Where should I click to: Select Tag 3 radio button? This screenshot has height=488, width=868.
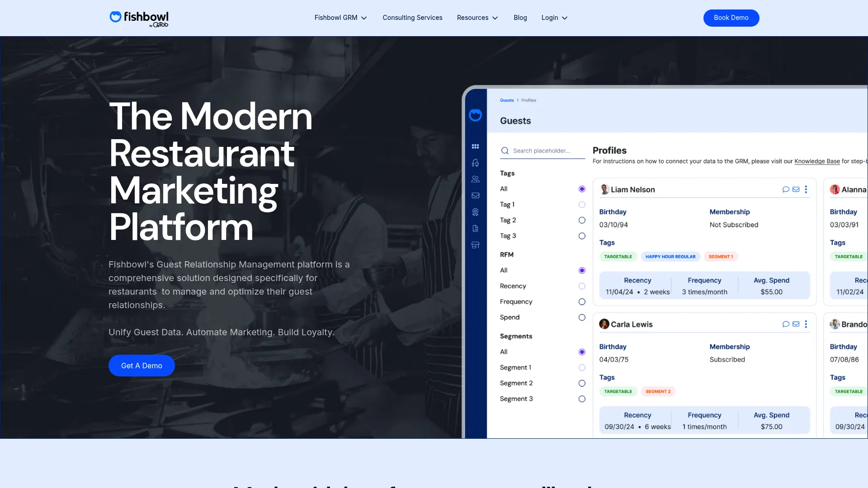[582, 236]
